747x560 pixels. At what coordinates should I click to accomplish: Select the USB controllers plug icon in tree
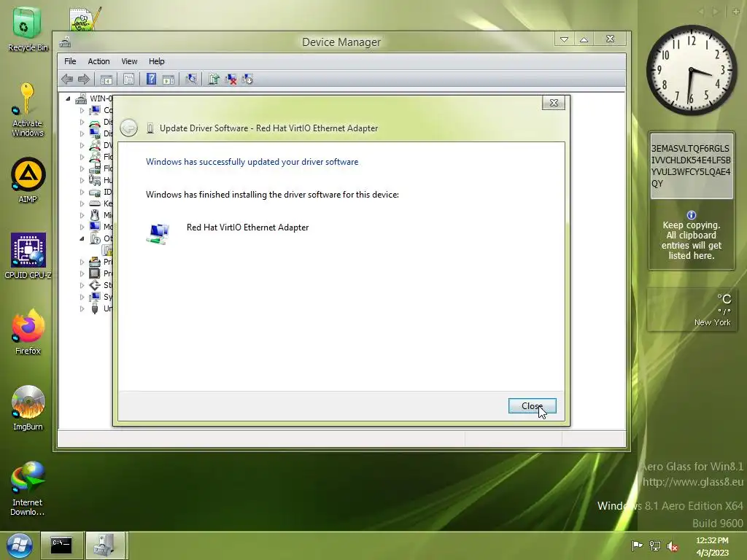pos(95,308)
